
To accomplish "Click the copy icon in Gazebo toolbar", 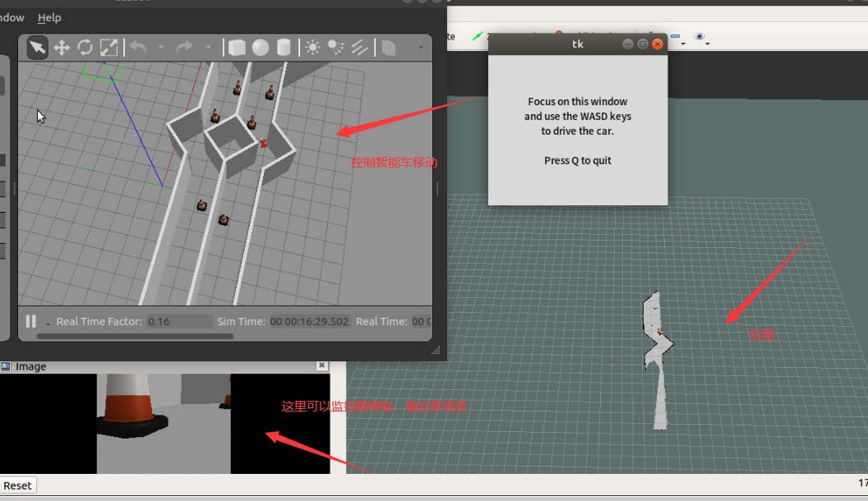I will tap(389, 48).
